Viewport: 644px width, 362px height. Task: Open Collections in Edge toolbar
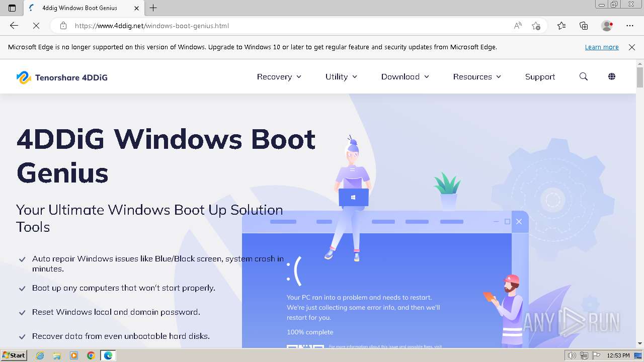tap(584, 26)
